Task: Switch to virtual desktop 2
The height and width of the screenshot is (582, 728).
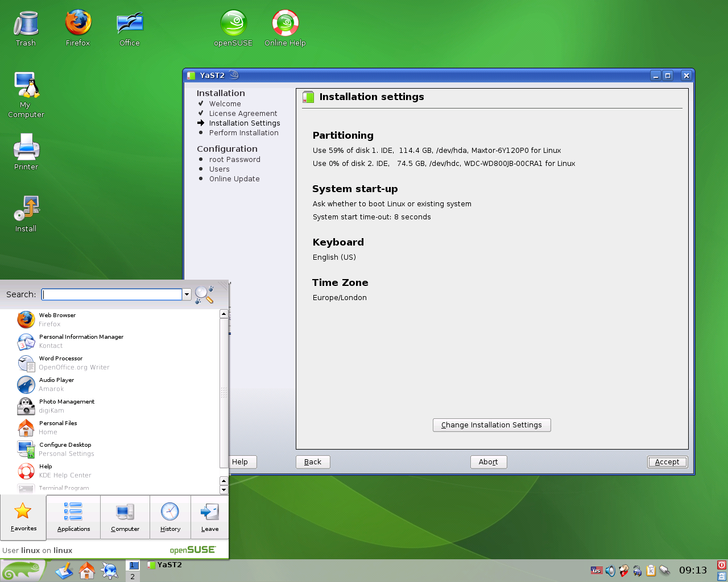Action: tap(133, 576)
